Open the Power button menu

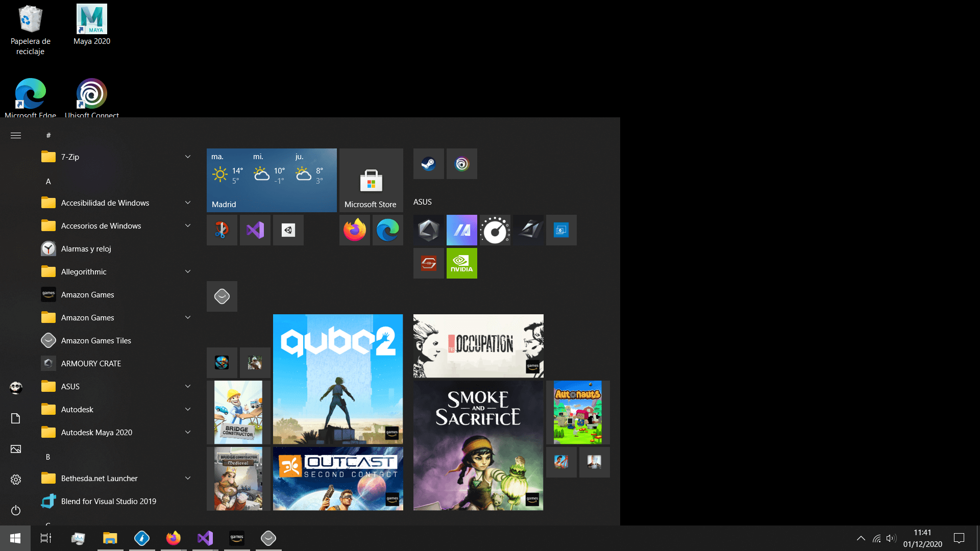16,510
